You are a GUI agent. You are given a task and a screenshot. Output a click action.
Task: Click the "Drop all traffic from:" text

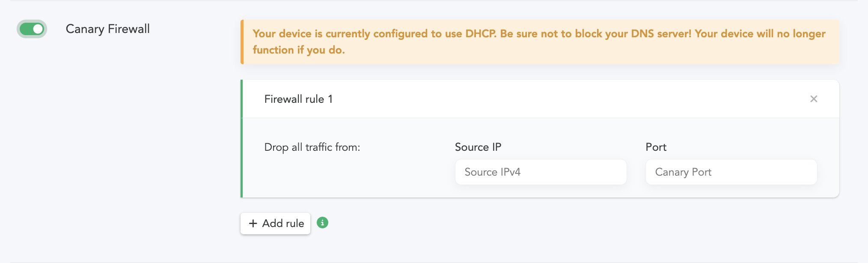(312, 147)
